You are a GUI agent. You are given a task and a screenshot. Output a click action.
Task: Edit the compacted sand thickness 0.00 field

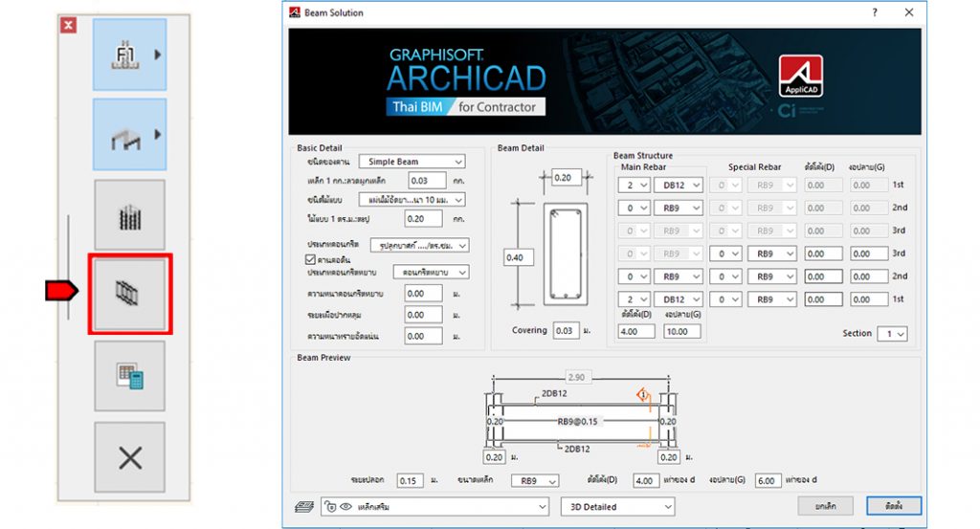pyautogui.click(x=424, y=336)
